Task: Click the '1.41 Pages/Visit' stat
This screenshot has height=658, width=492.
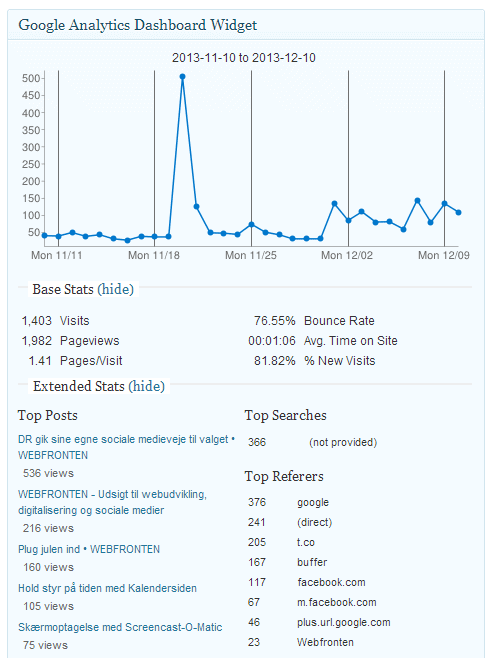Action: [x=75, y=361]
